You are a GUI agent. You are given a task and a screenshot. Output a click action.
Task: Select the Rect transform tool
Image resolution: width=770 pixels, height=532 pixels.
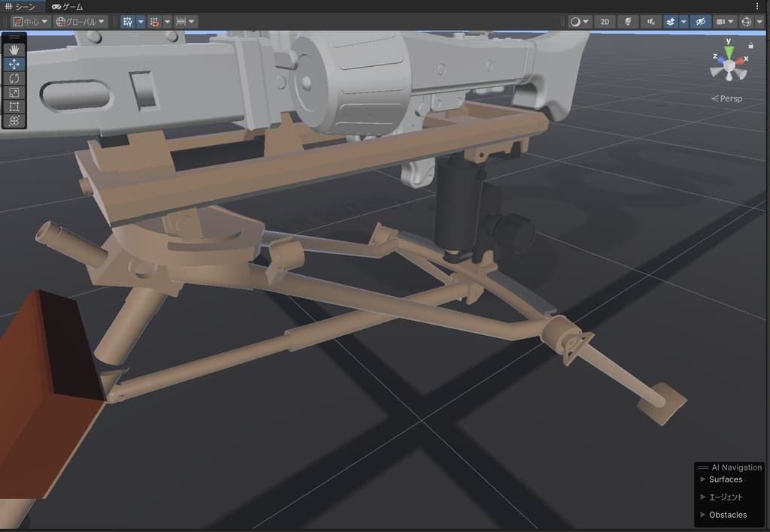[x=14, y=107]
